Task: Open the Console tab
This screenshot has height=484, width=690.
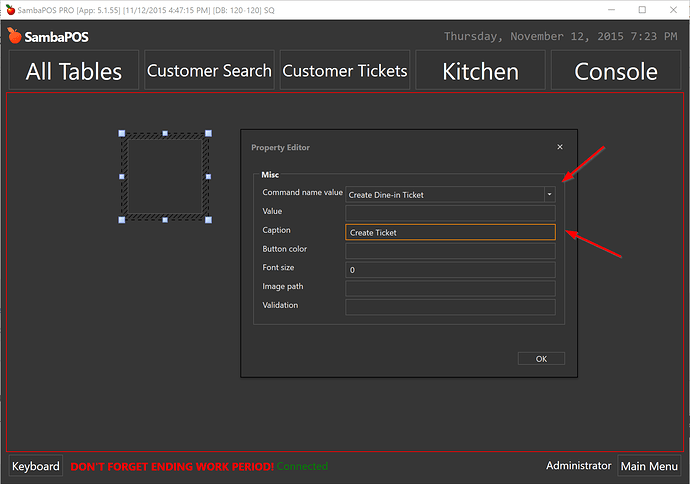Action: 616,71
